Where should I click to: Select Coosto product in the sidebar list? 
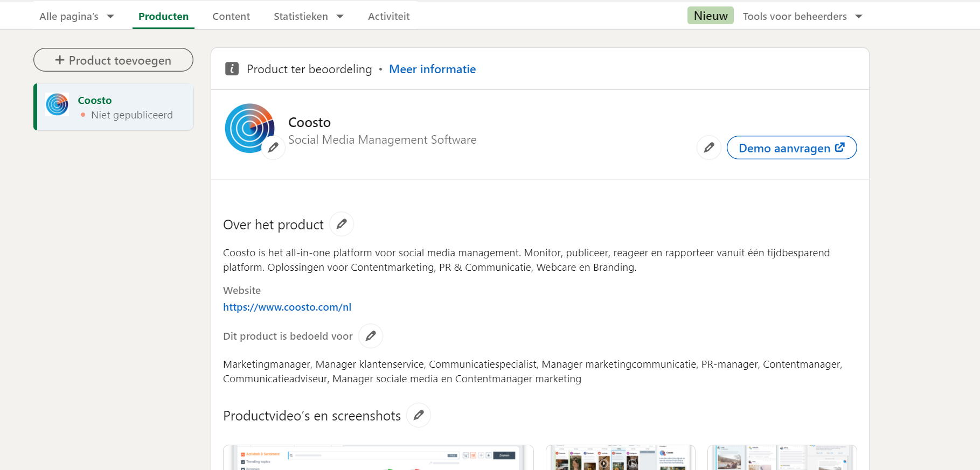[x=114, y=107]
